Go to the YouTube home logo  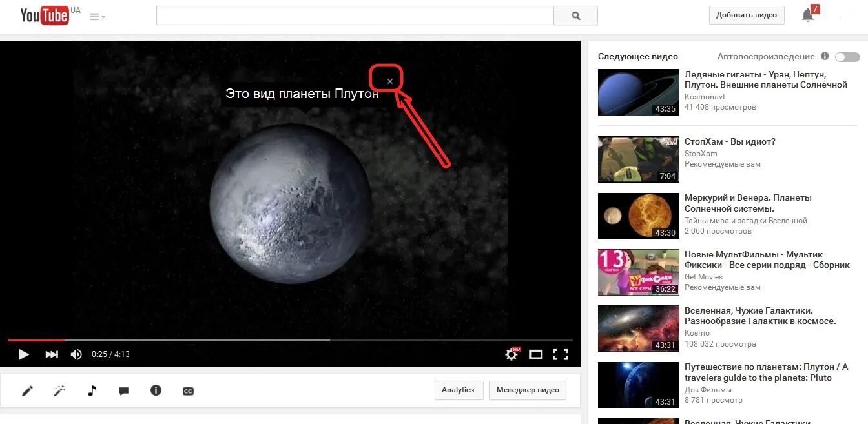(x=45, y=15)
